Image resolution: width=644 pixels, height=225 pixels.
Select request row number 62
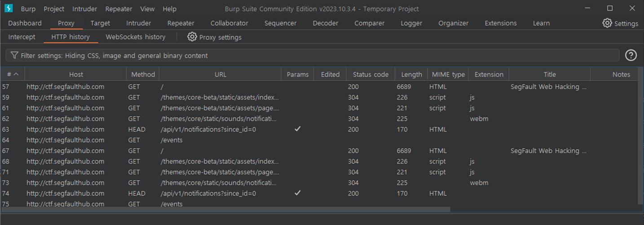click(x=319, y=119)
